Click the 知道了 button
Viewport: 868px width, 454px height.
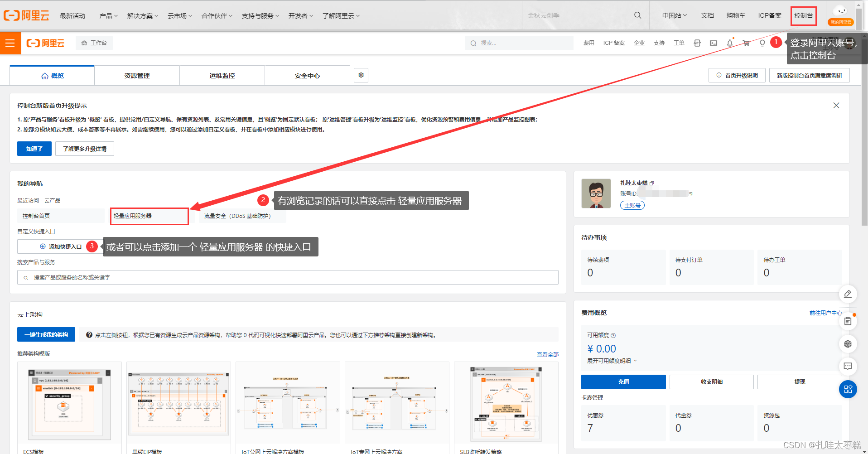click(34, 149)
